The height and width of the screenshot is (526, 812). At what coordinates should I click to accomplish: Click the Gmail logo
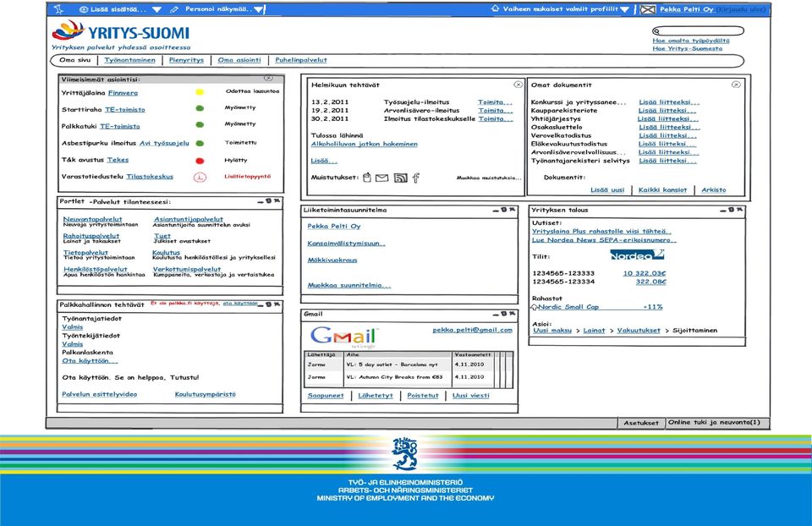(344, 337)
